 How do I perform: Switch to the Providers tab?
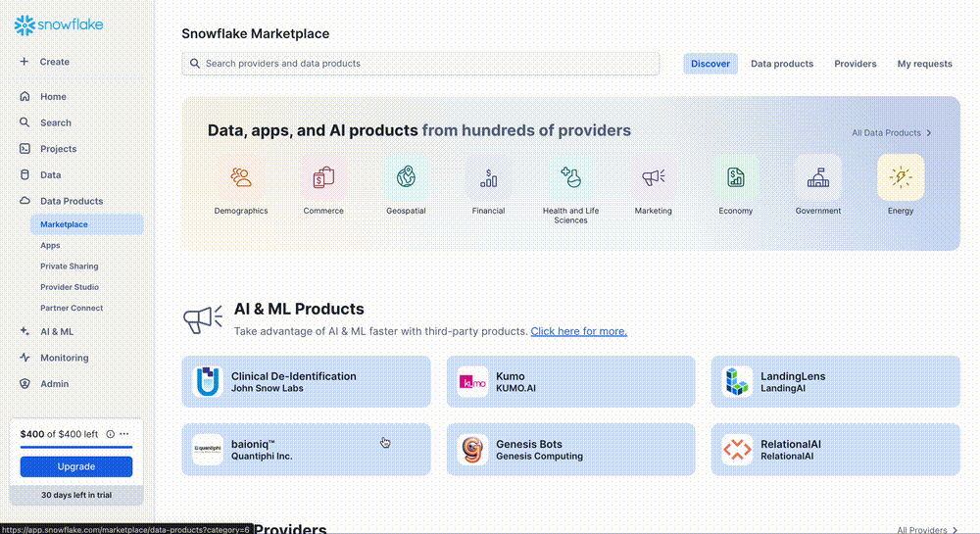point(855,64)
